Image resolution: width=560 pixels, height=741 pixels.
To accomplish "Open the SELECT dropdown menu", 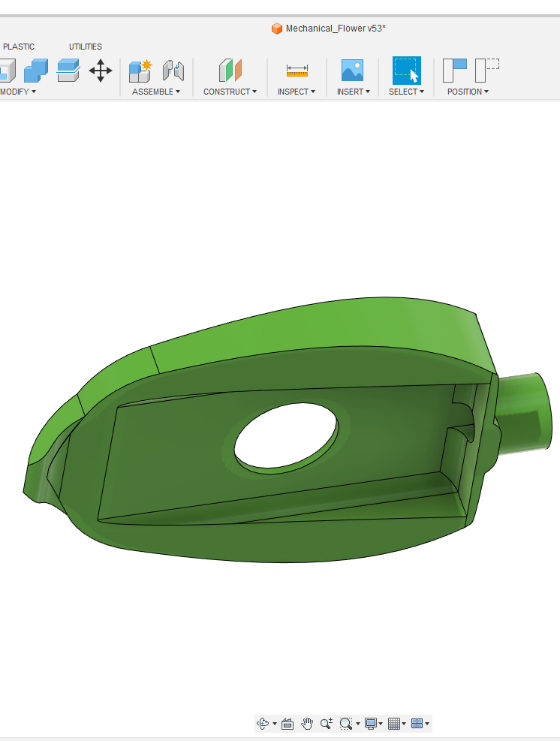I will [406, 92].
